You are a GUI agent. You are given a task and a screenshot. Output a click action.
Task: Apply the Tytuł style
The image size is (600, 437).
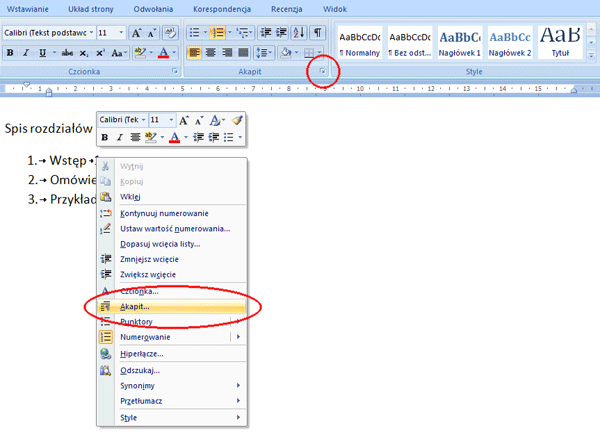pyautogui.click(x=560, y=43)
